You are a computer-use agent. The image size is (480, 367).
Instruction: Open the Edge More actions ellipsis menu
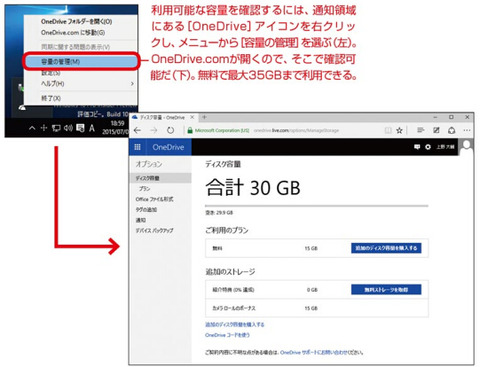click(x=467, y=130)
